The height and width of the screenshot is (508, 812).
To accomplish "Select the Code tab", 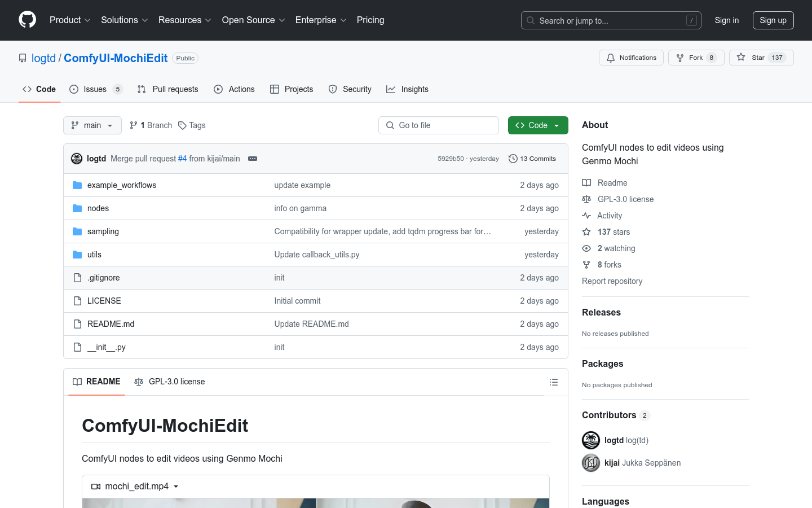I will tap(39, 89).
